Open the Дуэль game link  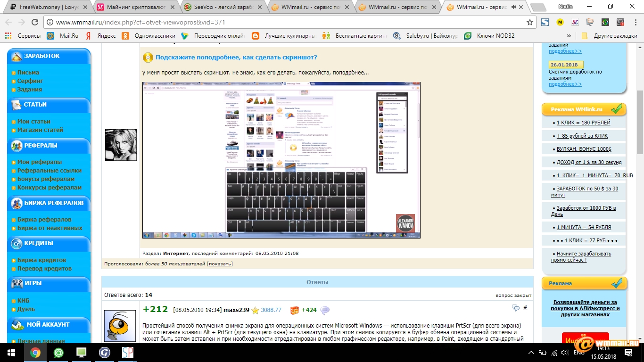[x=26, y=309]
